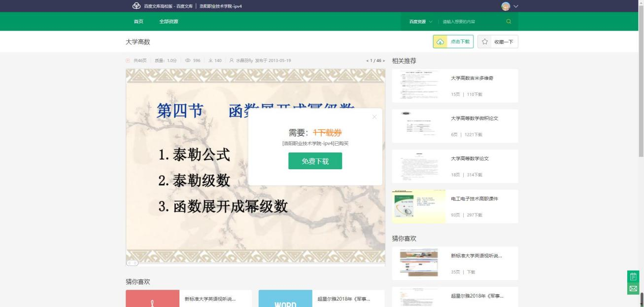This screenshot has width=644, height=307.
Task: Open 电工电子技术高职课件 thumbnail
Action: pos(419,207)
